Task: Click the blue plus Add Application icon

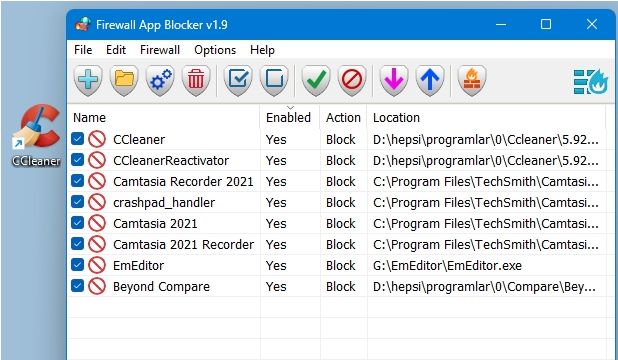Action: click(x=88, y=80)
